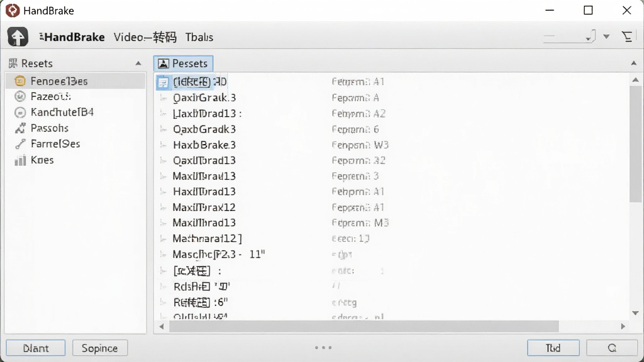Select the HaxbBrake.3 preset row
Image resolution: width=644 pixels, height=362 pixels.
392,145
